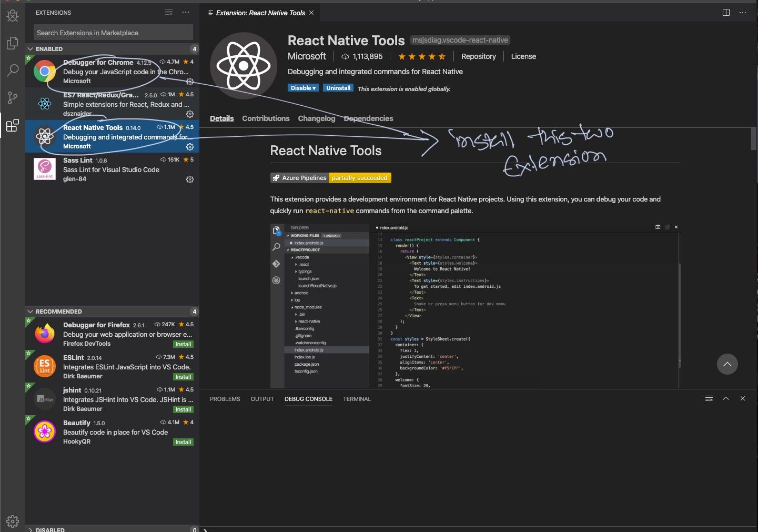Click the Uninstall button
Viewport: 758px width, 532px height.
pyautogui.click(x=338, y=88)
